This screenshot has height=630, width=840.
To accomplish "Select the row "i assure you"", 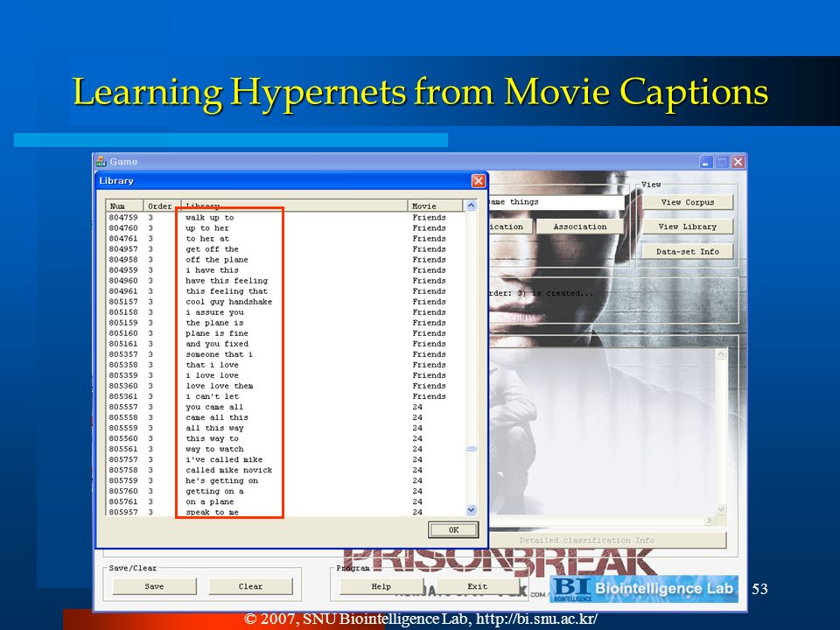I will tap(285, 312).
